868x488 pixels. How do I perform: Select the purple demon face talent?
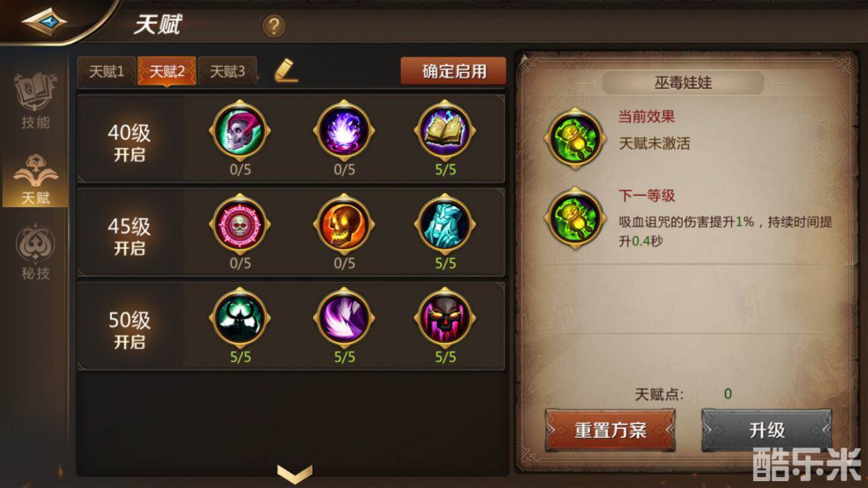(x=445, y=318)
